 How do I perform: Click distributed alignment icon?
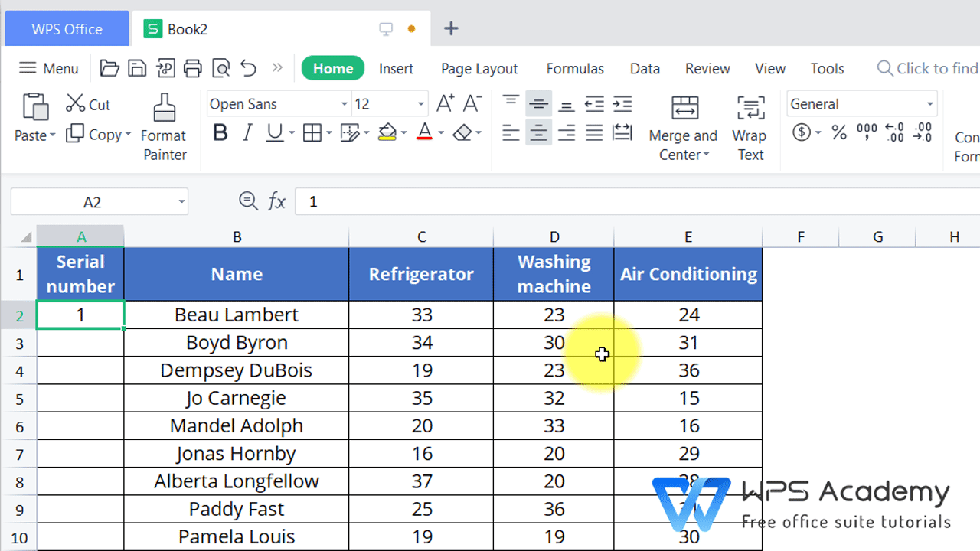point(622,133)
